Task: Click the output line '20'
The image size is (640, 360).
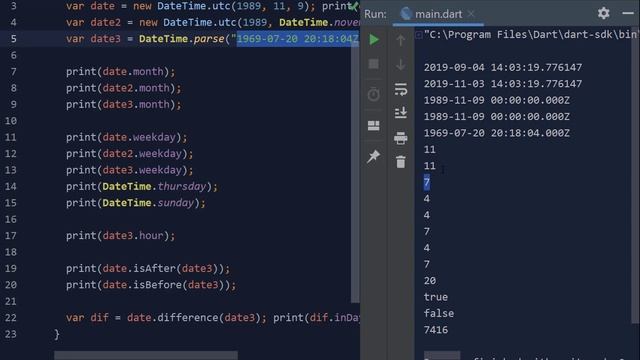Action: click(x=430, y=281)
